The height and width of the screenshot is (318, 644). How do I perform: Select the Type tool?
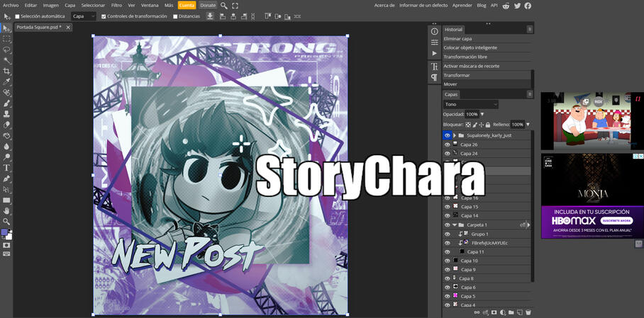point(6,168)
